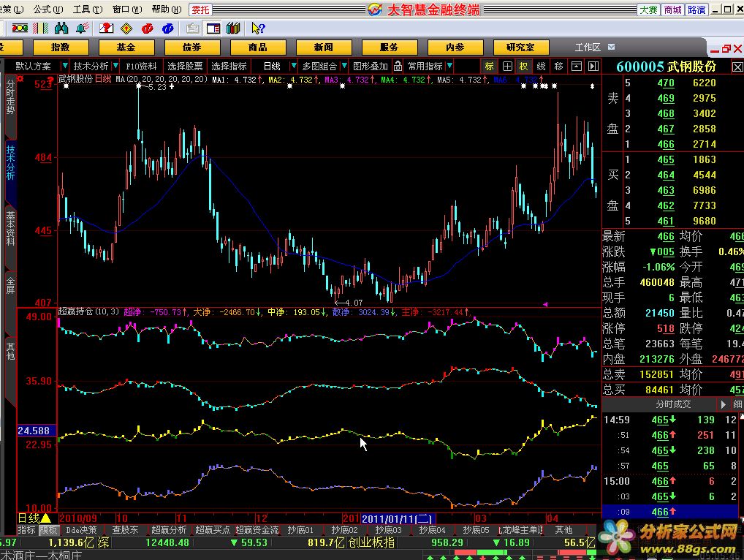
Task: Close the 600005 武钢股份 quote panel
Action: click(x=737, y=67)
